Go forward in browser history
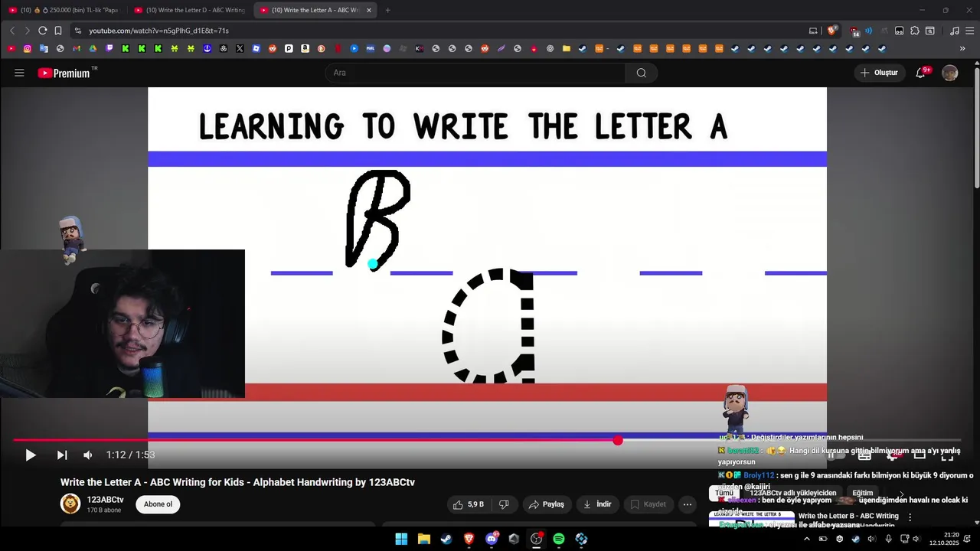The height and width of the screenshot is (551, 980). pos(28,31)
